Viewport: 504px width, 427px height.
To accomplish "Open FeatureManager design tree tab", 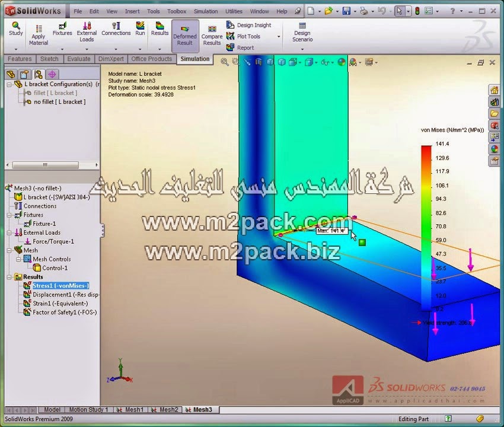I will (11, 74).
